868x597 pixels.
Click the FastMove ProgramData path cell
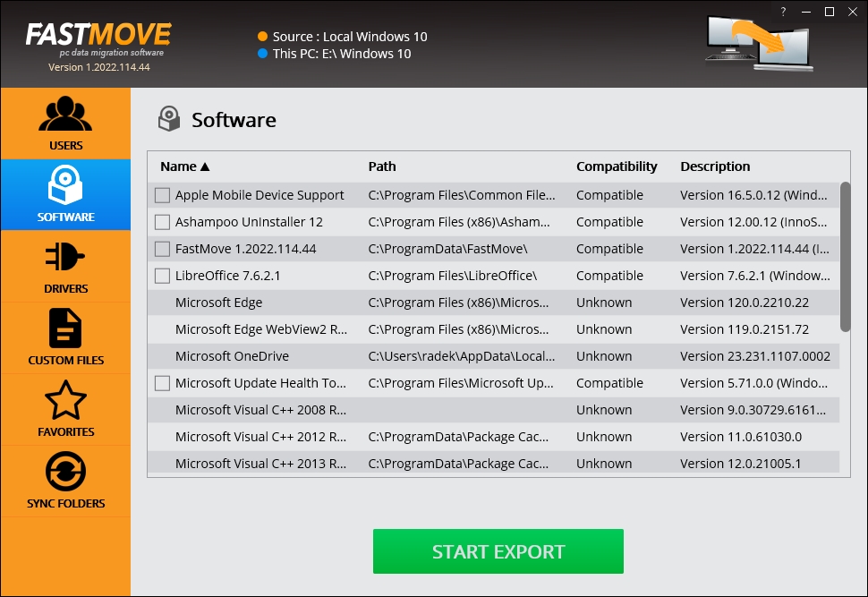pos(447,249)
